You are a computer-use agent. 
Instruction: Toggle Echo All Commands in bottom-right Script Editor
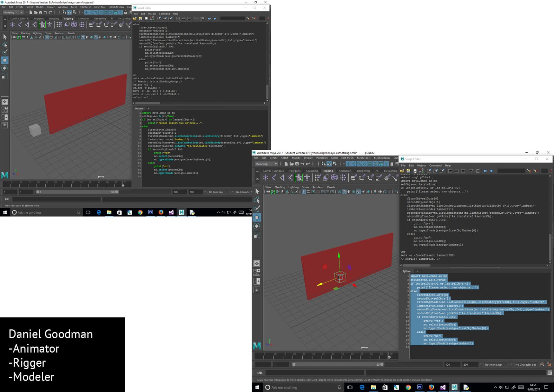471,171
